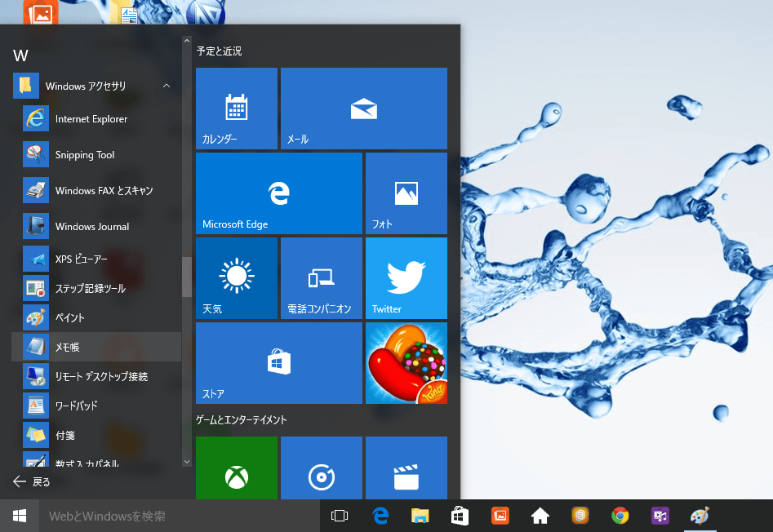Click the WebとWindowsを検索 search box
The height and width of the screenshot is (532, 773).
click(180, 516)
